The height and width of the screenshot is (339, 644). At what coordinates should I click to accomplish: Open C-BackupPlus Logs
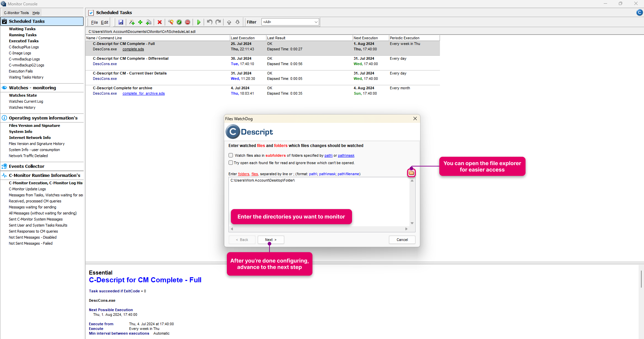(24, 47)
